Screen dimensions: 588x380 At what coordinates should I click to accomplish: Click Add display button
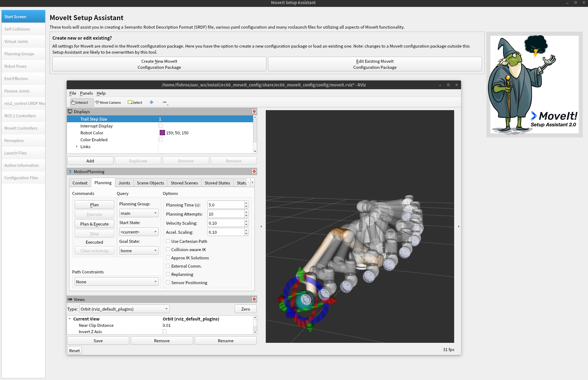click(x=90, y=161)
